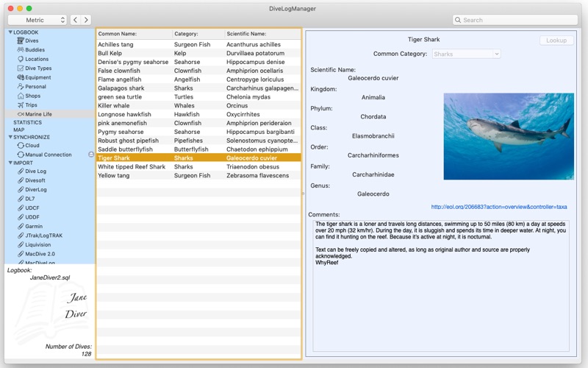Image resolution: width=588 pixels, height=368 pixels.
Task: Sort by Common Name column header
Action: tap(135, 34)
